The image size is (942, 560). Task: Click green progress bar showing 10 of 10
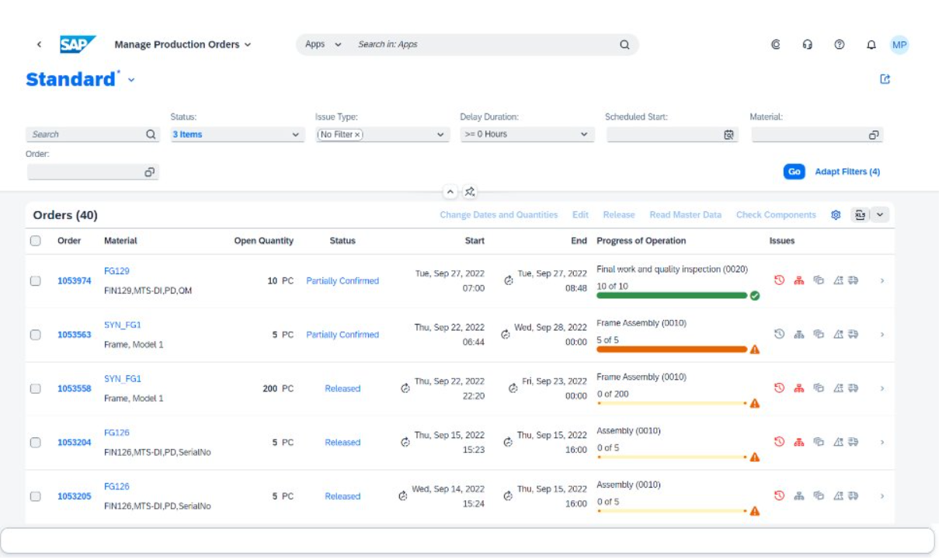[672, 295]
